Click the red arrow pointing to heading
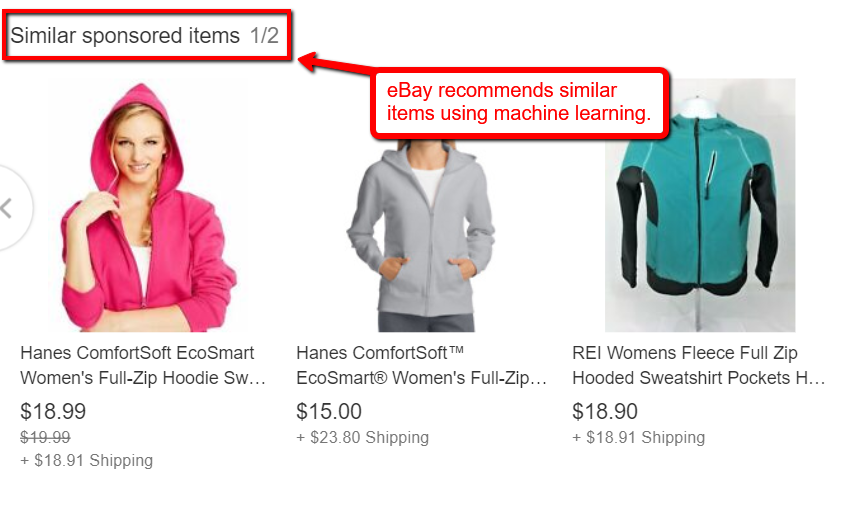 coord(335,64)
